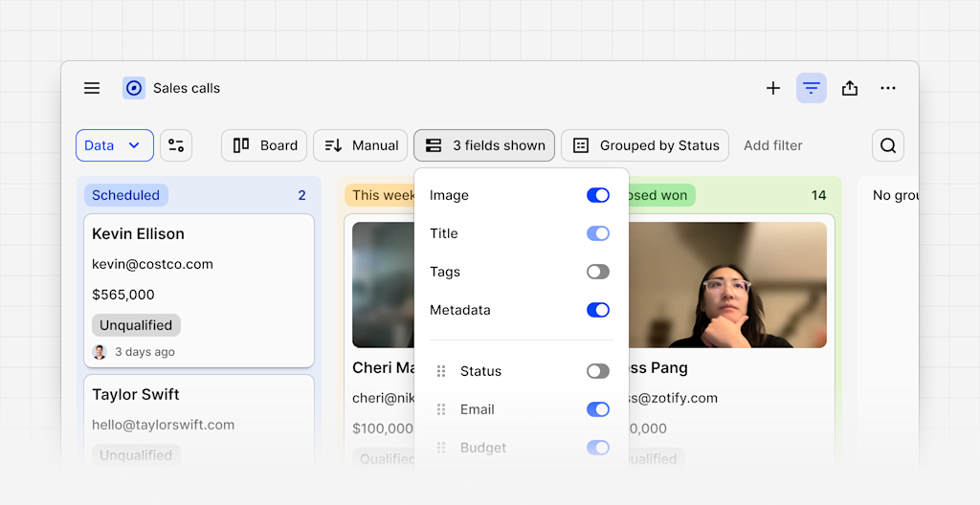Open the three-dot more menu

(x=888, y=88)
